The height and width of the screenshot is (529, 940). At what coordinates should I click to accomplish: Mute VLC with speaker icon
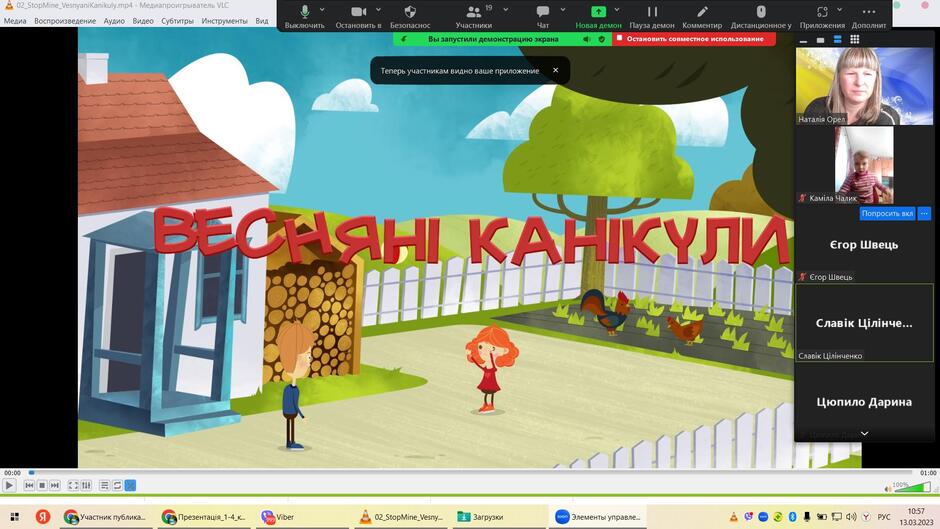(x=888, y=488)
